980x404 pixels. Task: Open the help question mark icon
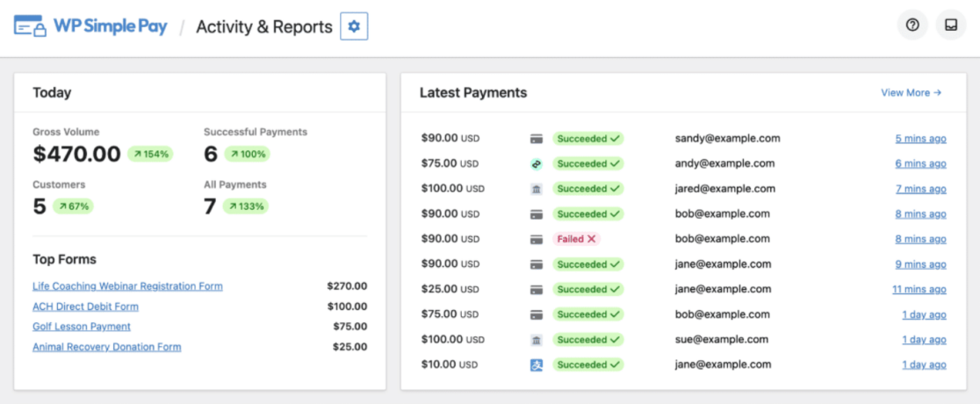[912, 25]
